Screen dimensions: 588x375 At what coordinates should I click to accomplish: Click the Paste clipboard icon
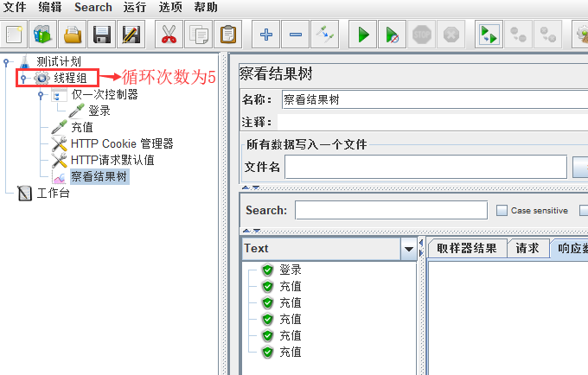227,35
